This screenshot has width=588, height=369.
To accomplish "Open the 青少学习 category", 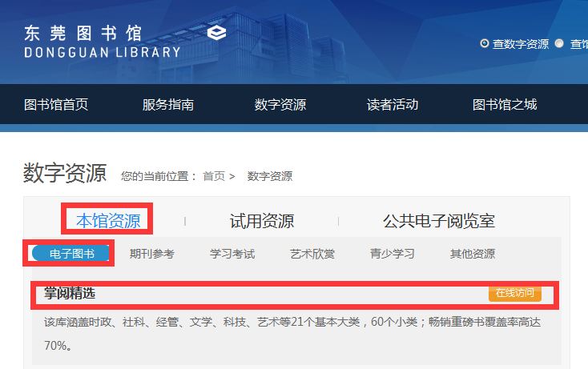I will (393, 254).
